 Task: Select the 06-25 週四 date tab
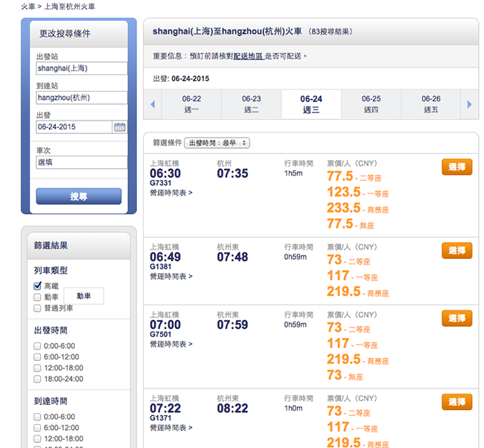371,104
